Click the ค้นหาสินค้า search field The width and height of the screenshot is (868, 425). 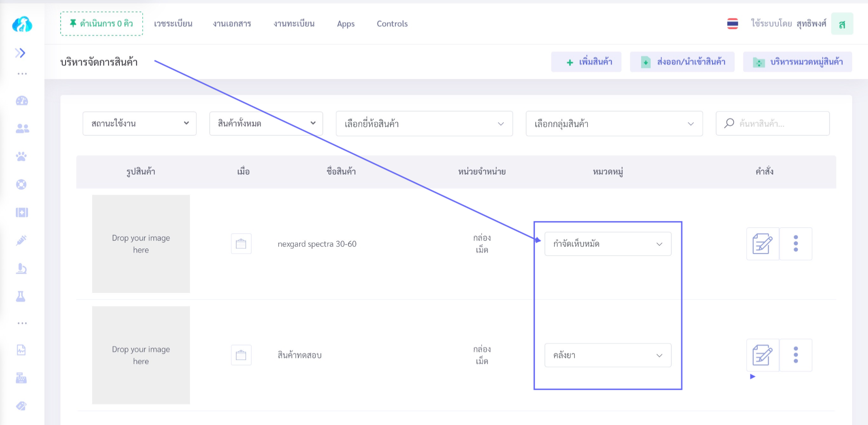[778, 124]
